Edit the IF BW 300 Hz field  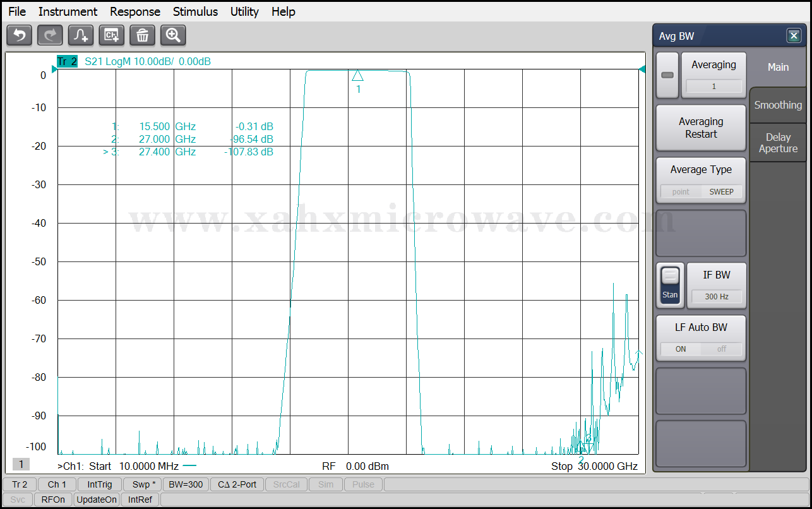pos(716,296)
